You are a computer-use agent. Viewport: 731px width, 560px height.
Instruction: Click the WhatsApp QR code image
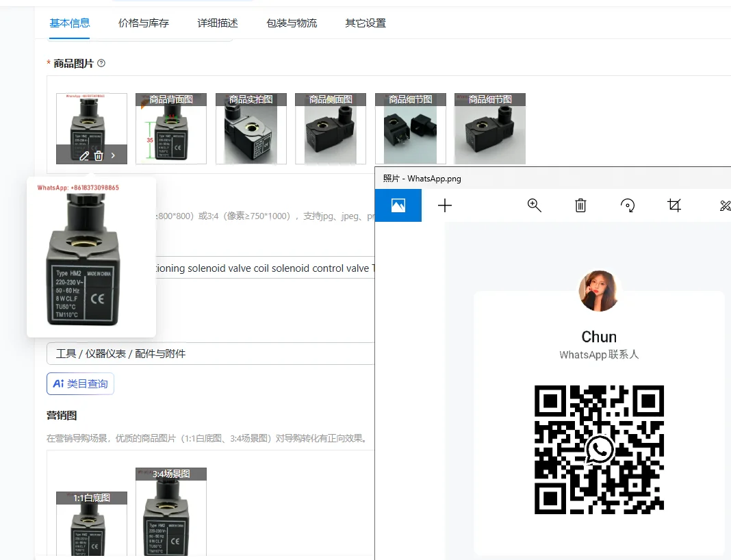599,450
